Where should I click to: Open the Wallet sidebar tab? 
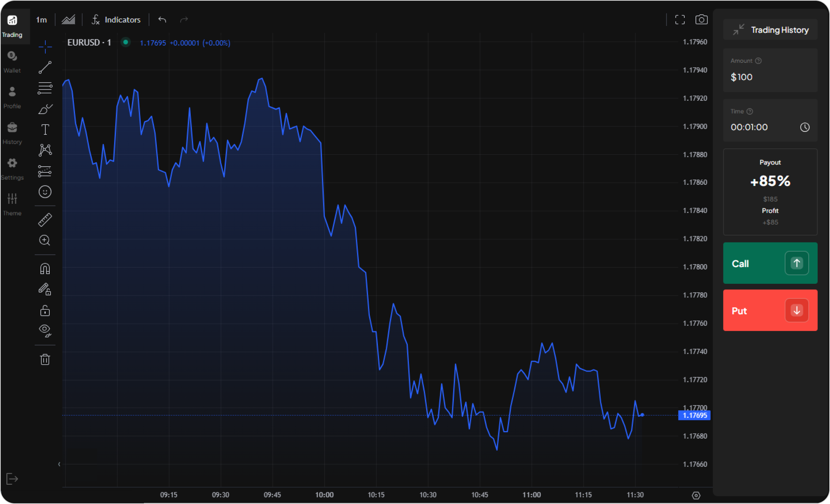click(12, 62)
